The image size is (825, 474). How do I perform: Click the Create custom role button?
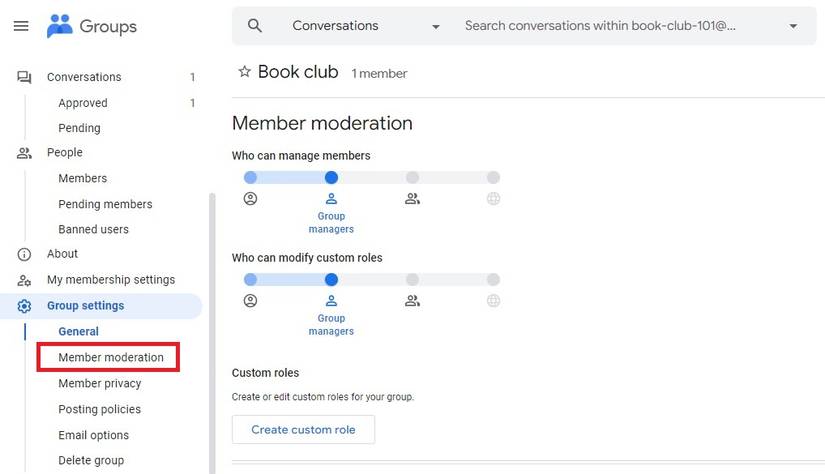pyautogui.click(x=303, y=430)
